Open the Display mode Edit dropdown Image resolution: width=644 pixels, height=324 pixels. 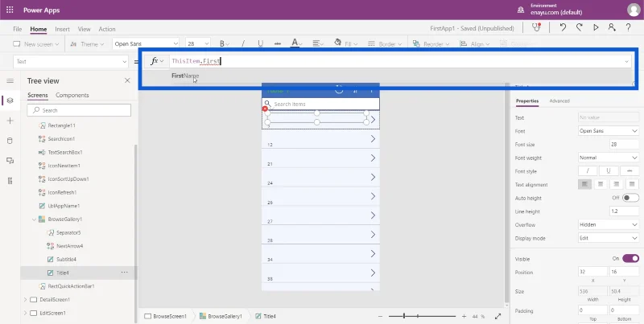(609, 238)
